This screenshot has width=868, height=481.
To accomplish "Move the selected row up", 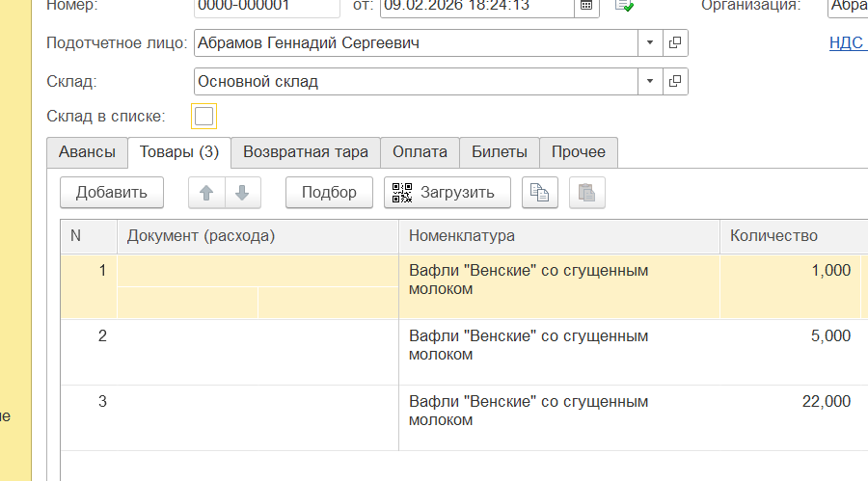I will click(206, 193).
